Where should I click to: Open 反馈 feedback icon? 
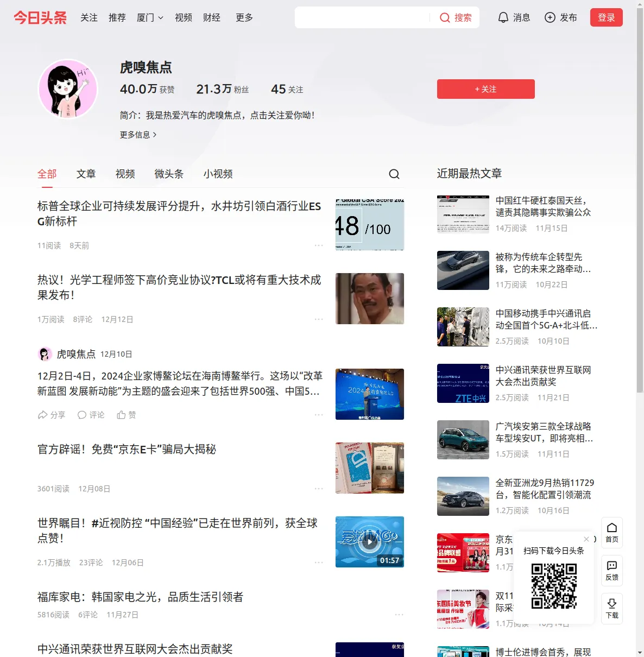(x=612, y=571)
